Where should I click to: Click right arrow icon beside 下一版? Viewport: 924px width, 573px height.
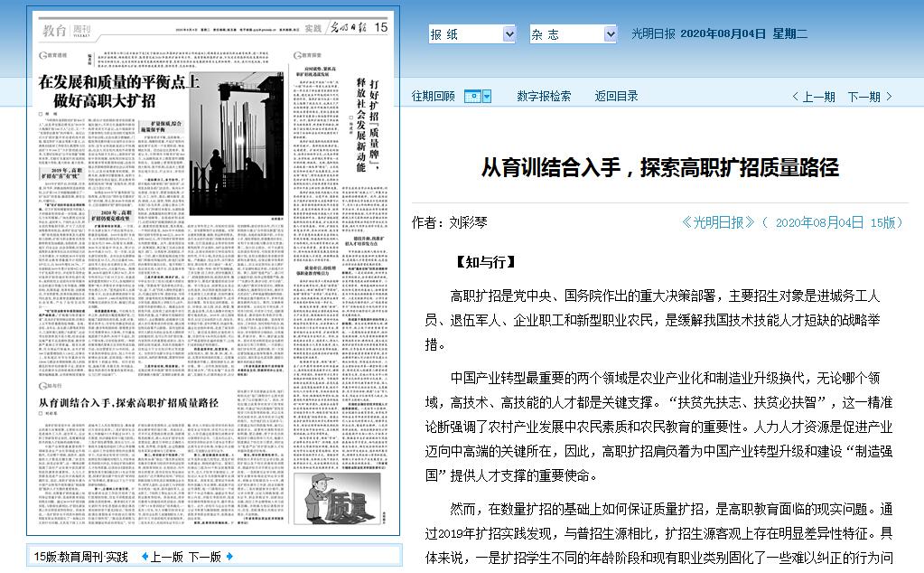point(230,557)
